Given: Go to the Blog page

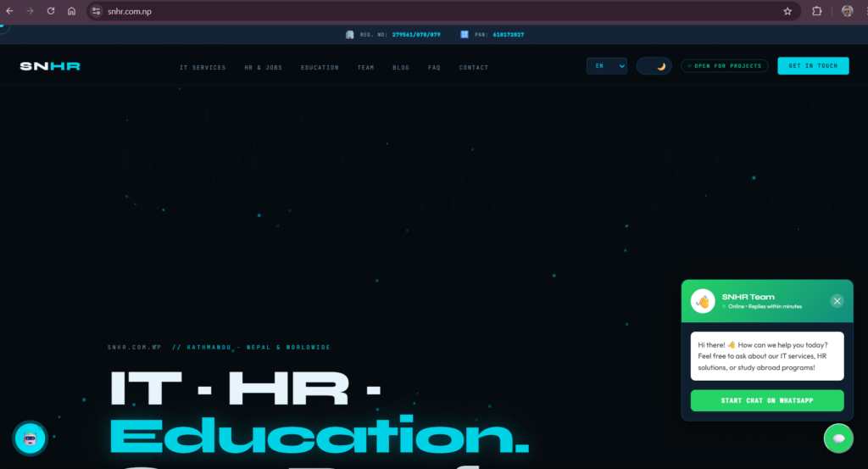Looking at the screenshot, I should (401, 68).
